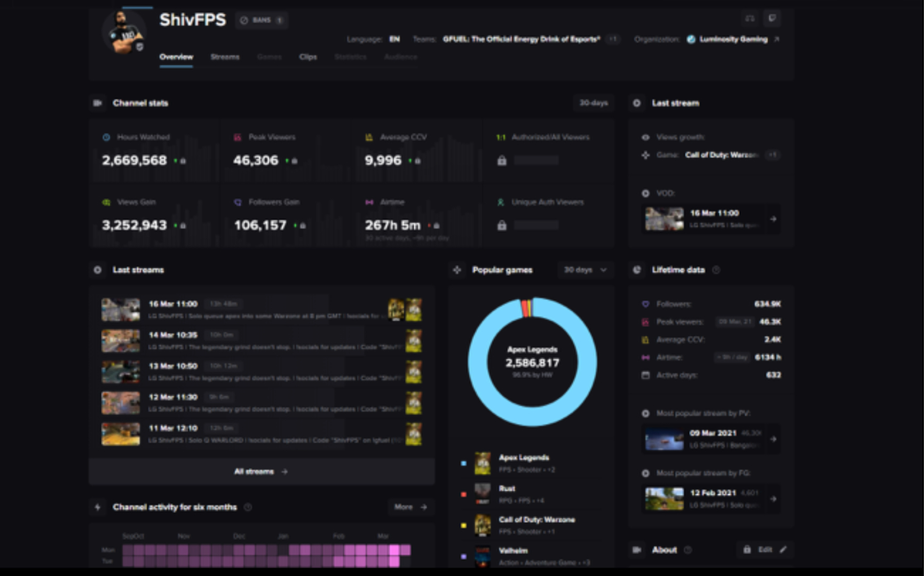
Task: Switch to the Streams tab
Action: pos(225,57)
